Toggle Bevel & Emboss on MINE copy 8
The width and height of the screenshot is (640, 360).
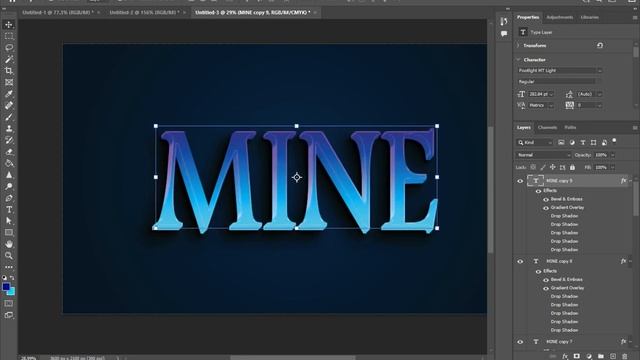click(x=546, y=280)
